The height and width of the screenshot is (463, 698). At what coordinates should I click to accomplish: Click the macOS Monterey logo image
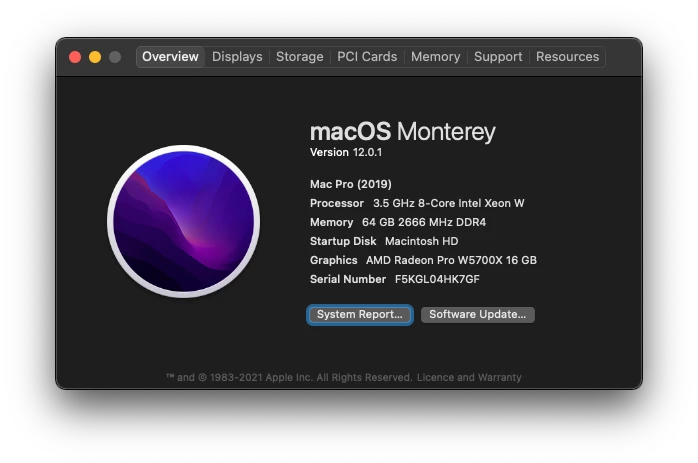click(183, 221)
